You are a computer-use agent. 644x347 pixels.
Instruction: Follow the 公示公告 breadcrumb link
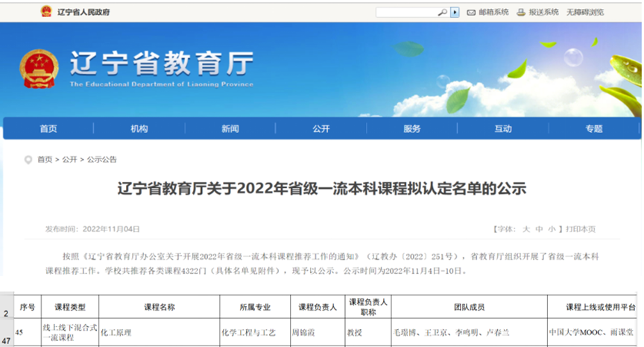[x=102, y=160]
